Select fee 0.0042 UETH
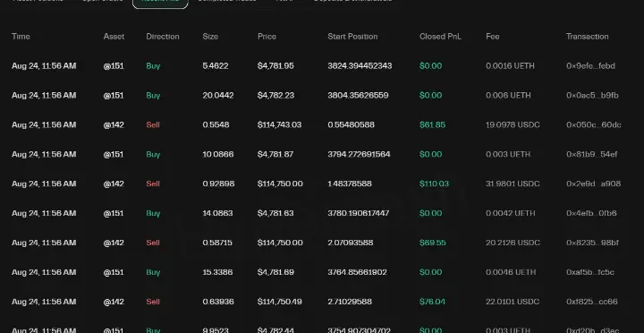 pos(511,213)
